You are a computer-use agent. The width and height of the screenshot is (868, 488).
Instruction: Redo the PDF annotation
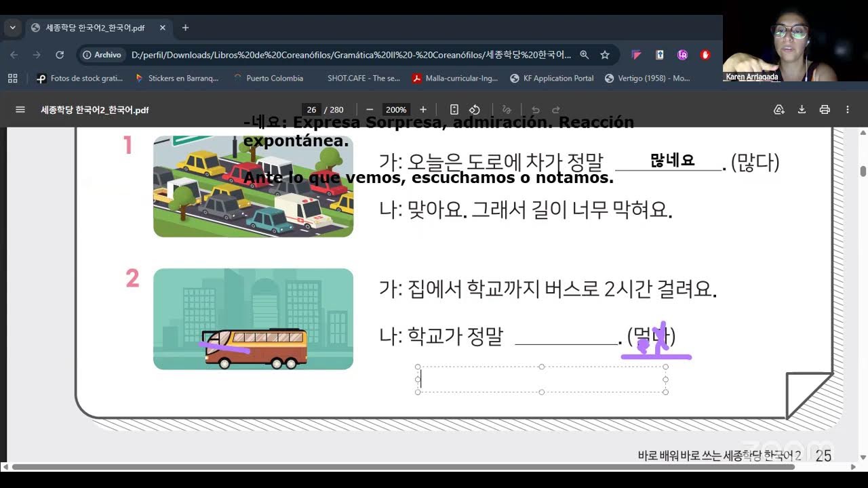coord(556,110)
